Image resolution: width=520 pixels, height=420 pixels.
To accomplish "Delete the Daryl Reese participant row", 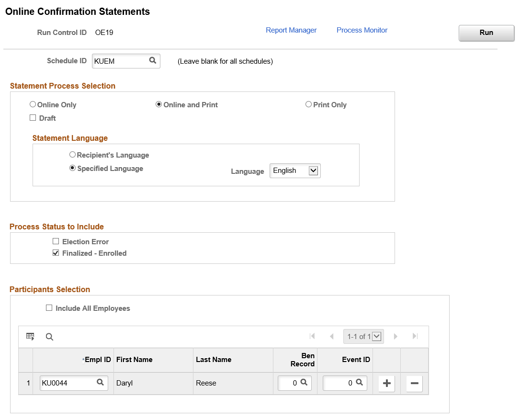I will (415, 384).
